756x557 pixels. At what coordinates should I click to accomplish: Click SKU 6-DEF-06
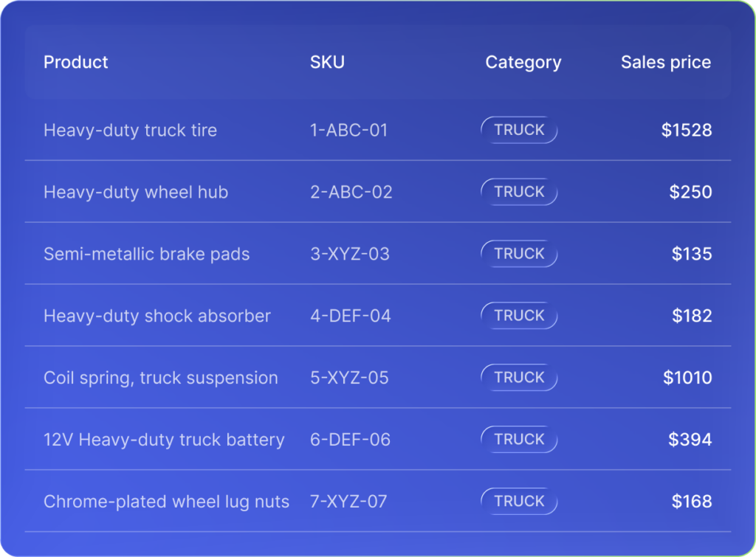pos(350,440)
